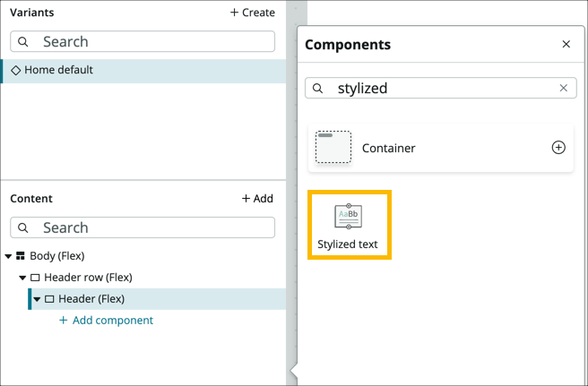Select Header (Flex) in content tree

(91, 299)
